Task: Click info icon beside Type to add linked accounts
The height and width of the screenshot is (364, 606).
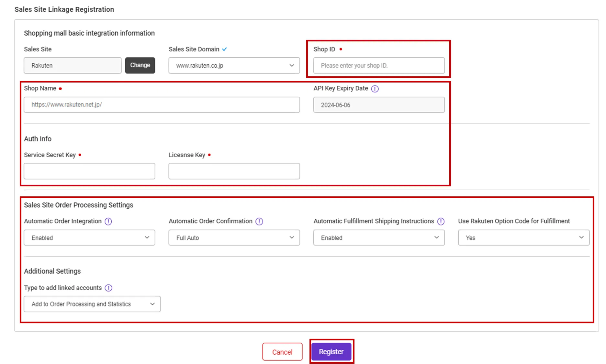Action: (108, 288)
